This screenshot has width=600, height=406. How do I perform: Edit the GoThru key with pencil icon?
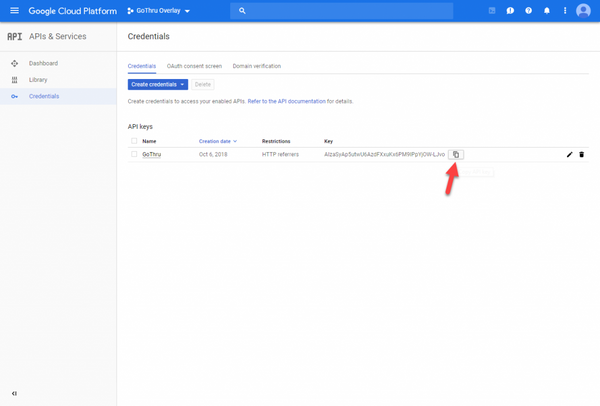click(570, 155)
